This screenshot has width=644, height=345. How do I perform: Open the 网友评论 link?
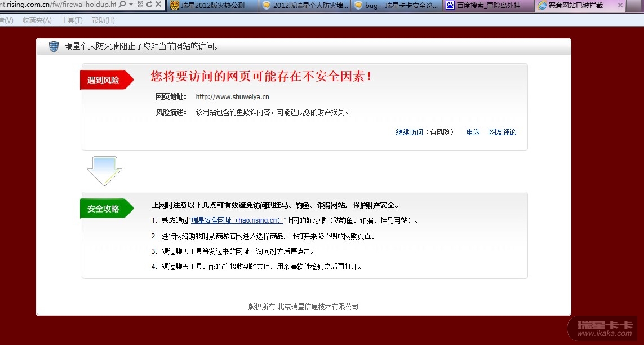click(503, 132)
